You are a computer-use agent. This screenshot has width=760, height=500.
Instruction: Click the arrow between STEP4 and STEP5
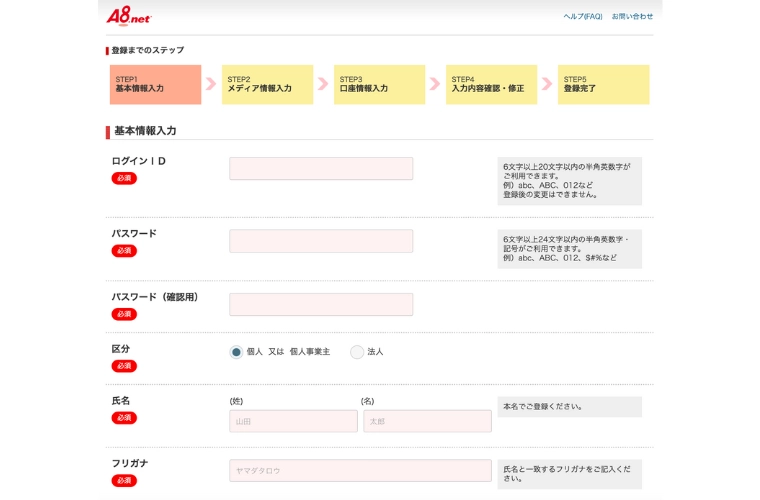(547, 84)
